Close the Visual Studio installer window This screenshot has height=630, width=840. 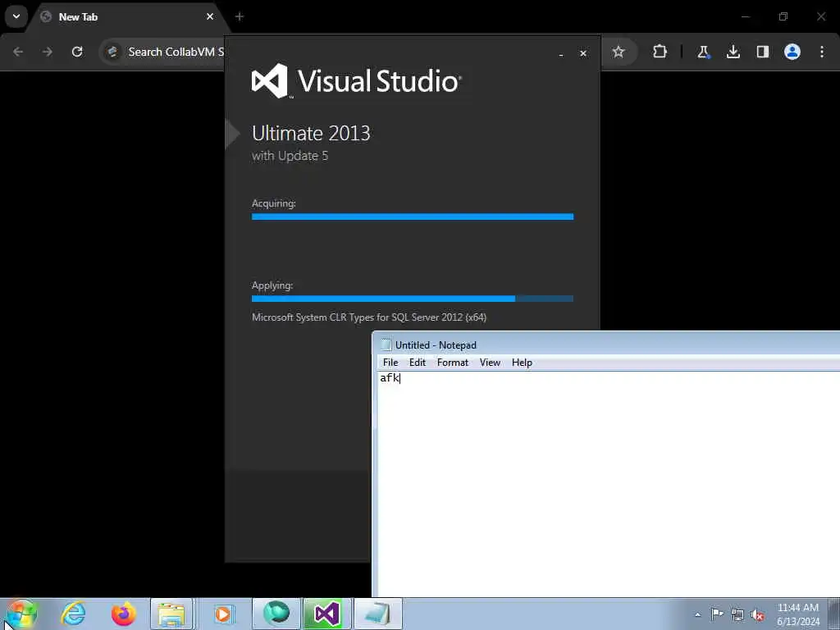pos(583,53)
